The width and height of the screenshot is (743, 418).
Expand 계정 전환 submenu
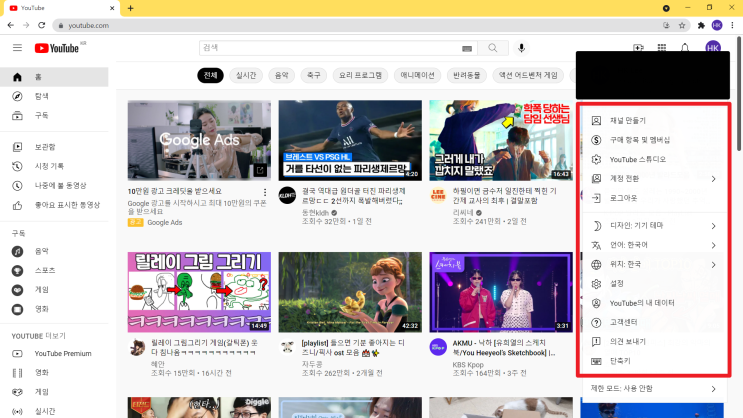[x=654, y=179]
